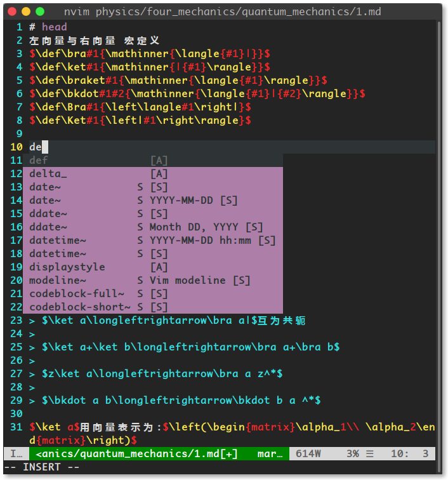Click the red close window button

coord(12,11)
